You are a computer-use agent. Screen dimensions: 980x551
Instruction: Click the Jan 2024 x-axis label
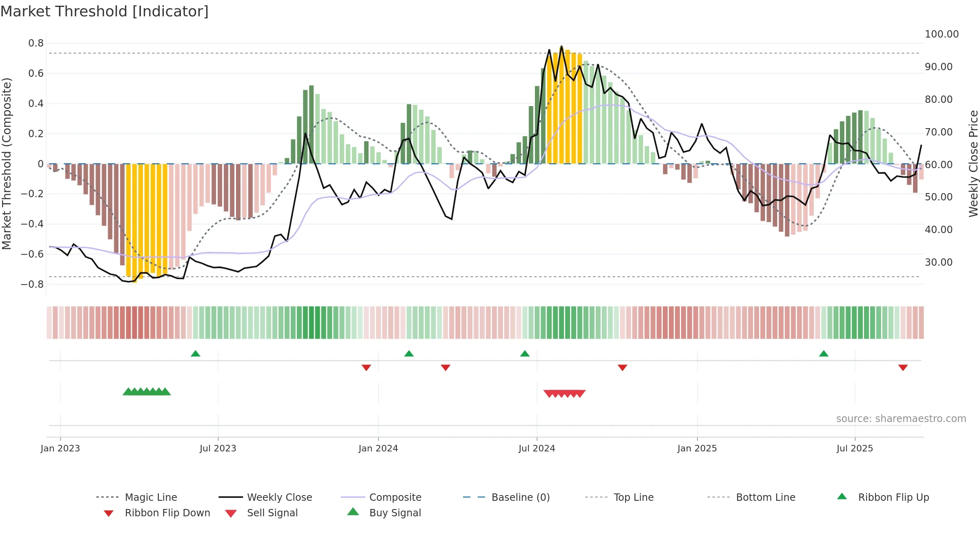coord(379,449)
